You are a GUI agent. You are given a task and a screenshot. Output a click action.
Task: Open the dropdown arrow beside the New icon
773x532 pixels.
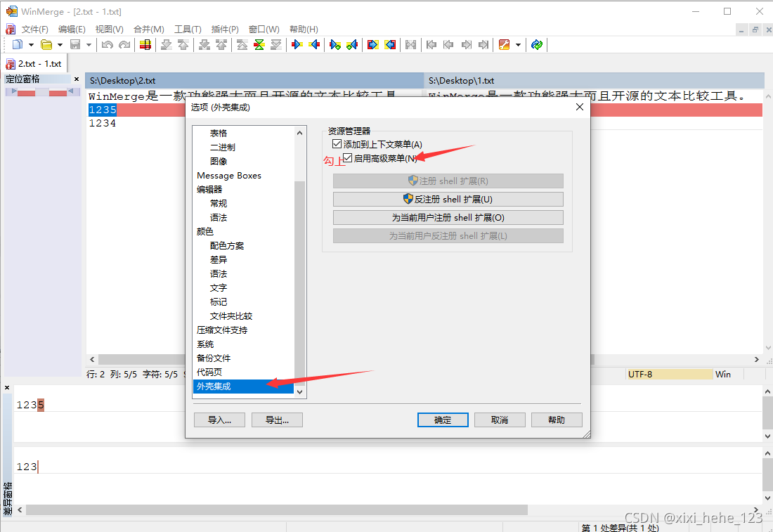tap(31, 45)
